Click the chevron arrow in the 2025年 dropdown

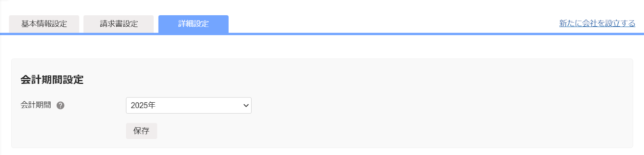click(x=246, y=105)
